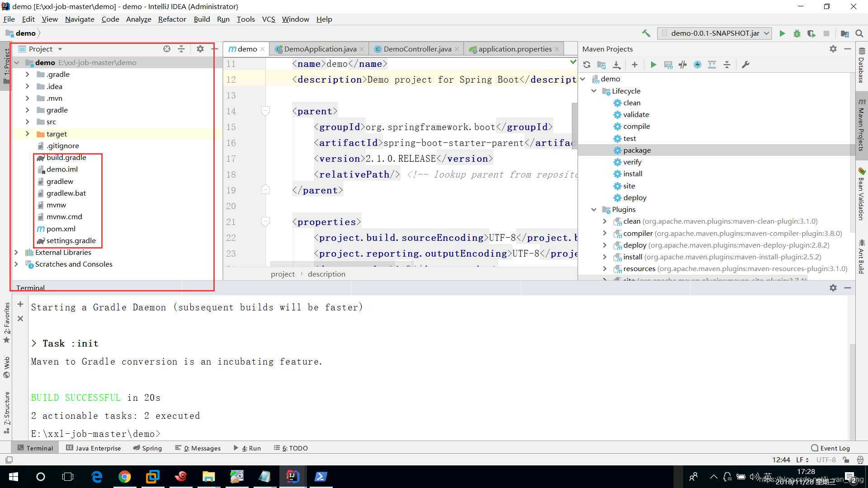
Task: Open the Event Log
Action: pyautogui.click(x=830, y=448)
